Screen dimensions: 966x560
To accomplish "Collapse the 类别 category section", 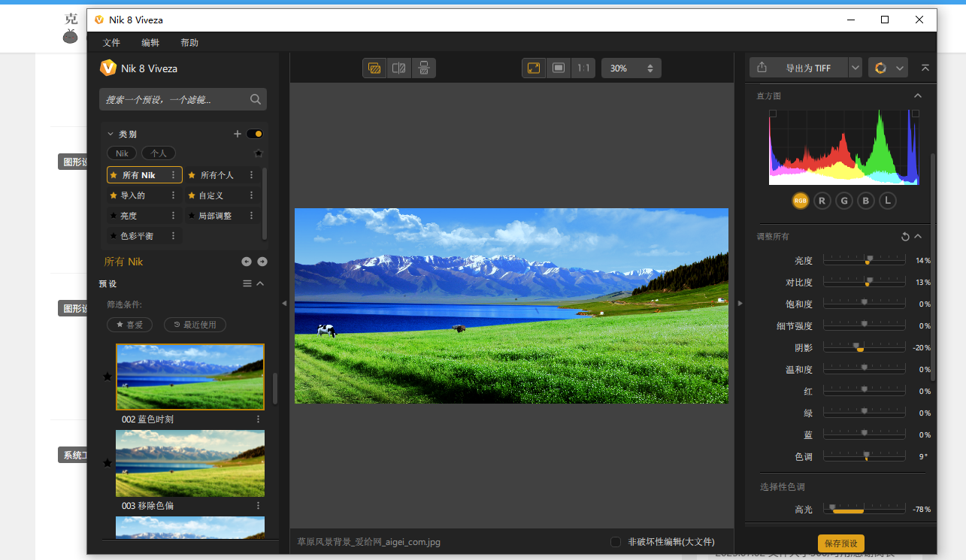I will point(111,134).
